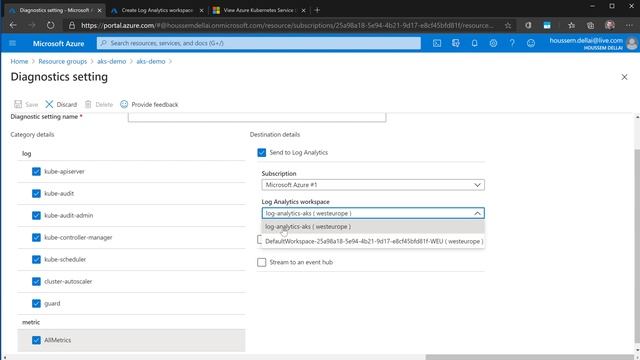640x360 pixels.
Task: Reload the browser page
Action: pos(50,25)
